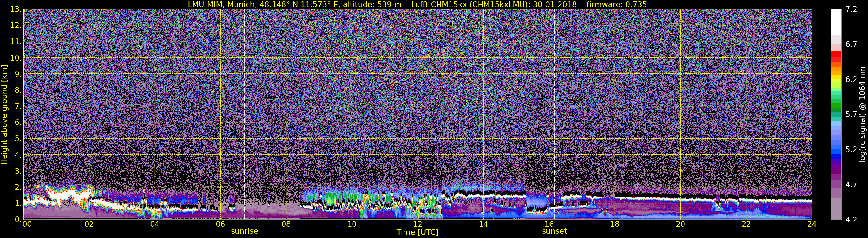
Task: Click the white dashed sunrise line
Action: click(x=245, y=114)
